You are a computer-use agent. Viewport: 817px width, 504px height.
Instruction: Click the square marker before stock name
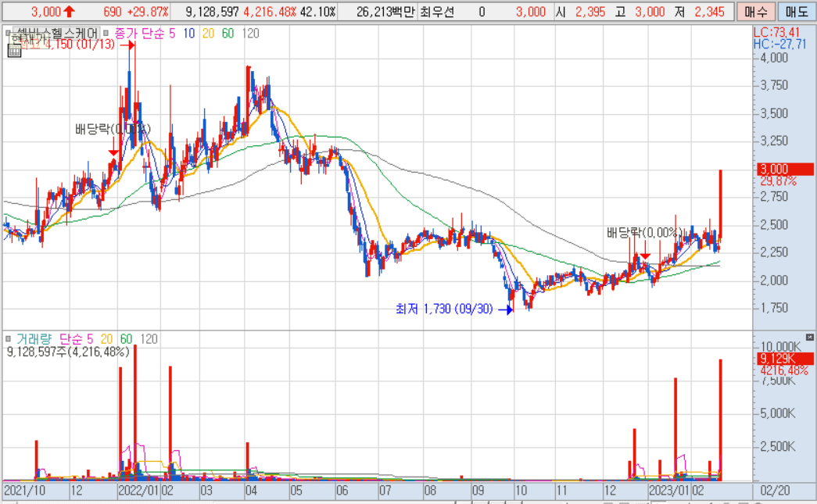pos(8,34)
